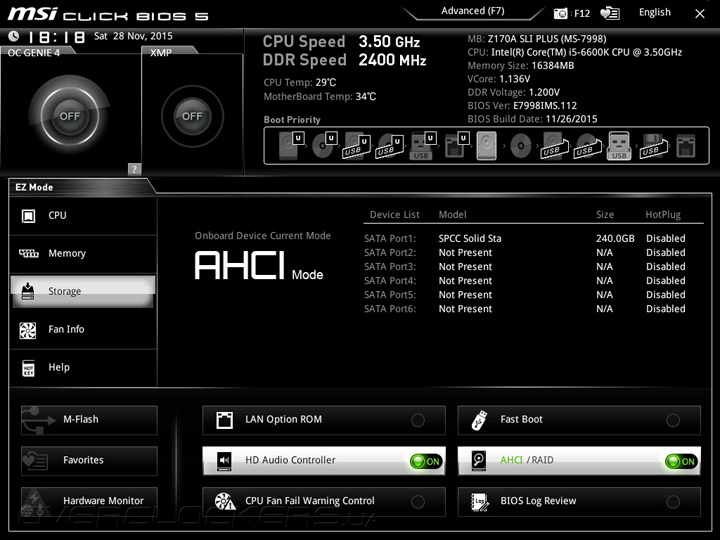Open the M-Flash utility
This screenshot has height=540, width=720.
90,420
